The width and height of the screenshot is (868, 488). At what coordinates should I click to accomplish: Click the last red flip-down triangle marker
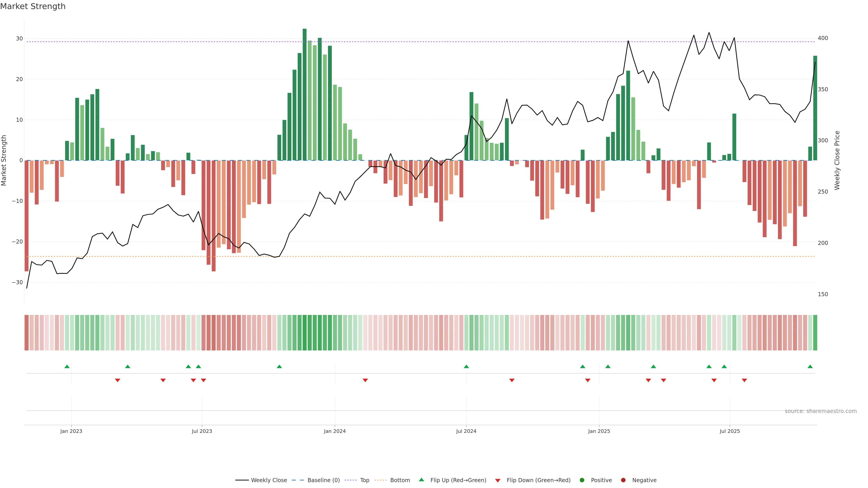pyautogui.click(x=744, y=380)
